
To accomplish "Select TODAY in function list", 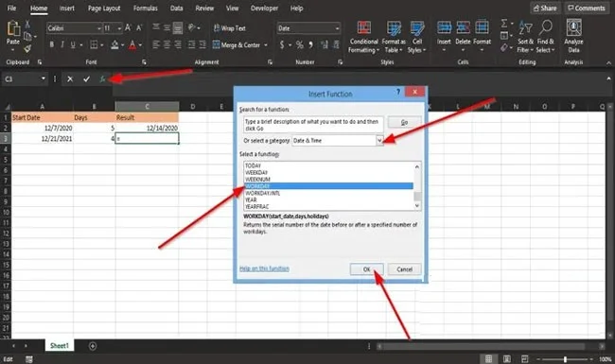I will point(253,165).
